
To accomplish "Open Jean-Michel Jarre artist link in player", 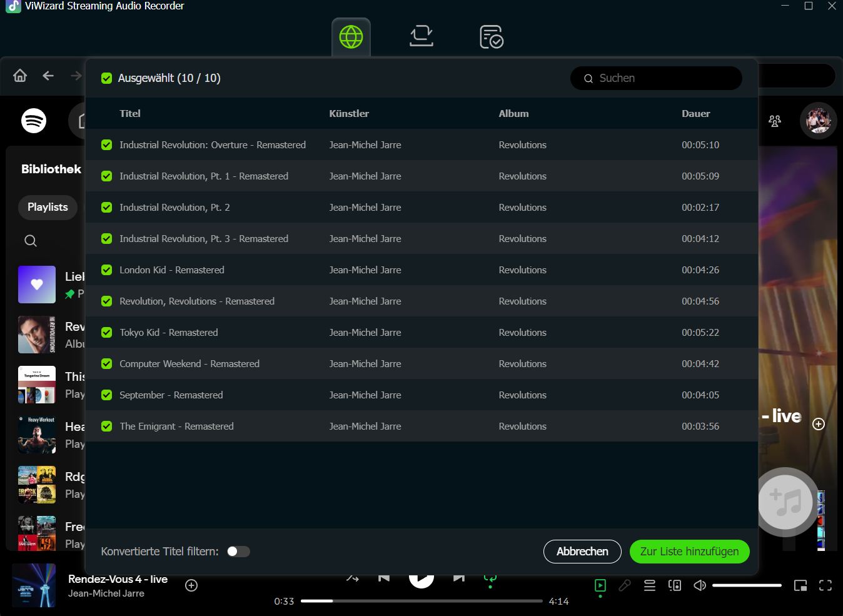I will [106, 593].
